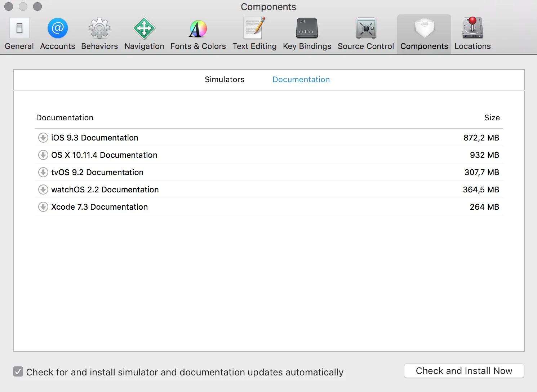This screenshot has height=392, width=537.
Task: Select the OS X 10.11.4 Documentation row text
Action: click(104, 155)
